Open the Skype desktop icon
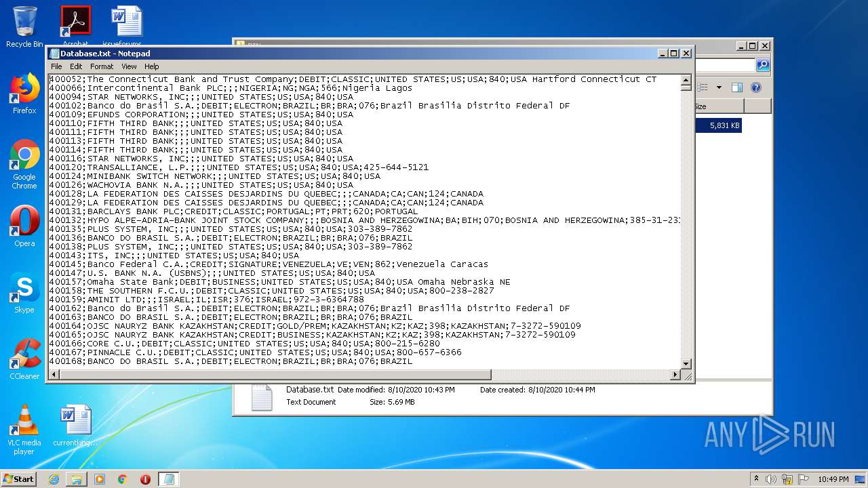Screen dimensions: 868x488 coord(24,293)
